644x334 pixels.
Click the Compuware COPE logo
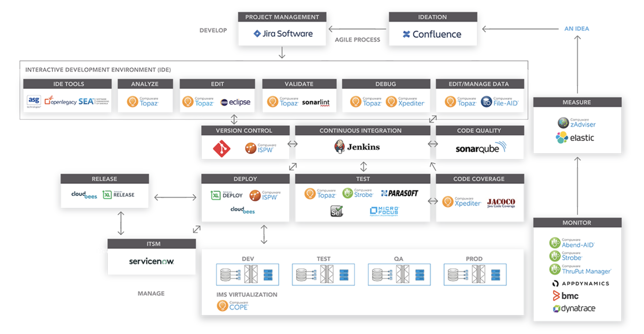pos(233,306)
